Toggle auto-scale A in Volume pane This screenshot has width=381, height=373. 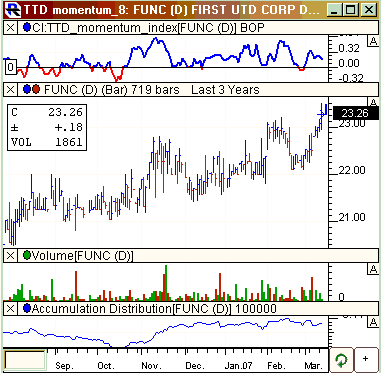point(372,270)
